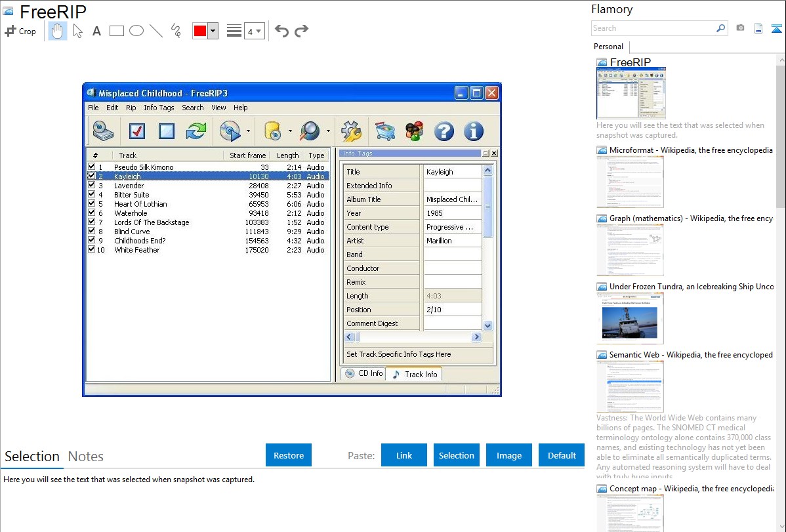Click Select All tracks checkmark icon
This screenshot has width=786, height=532.
tap(137, 131)
